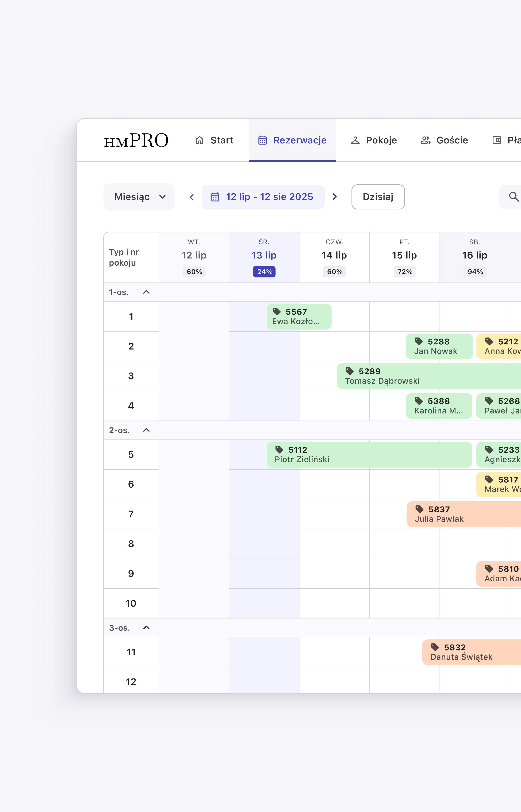Image resolution: width=521 pixels, height=812 pixels.
Task: Click the people icon beside Goście
Action: point(425,140)
